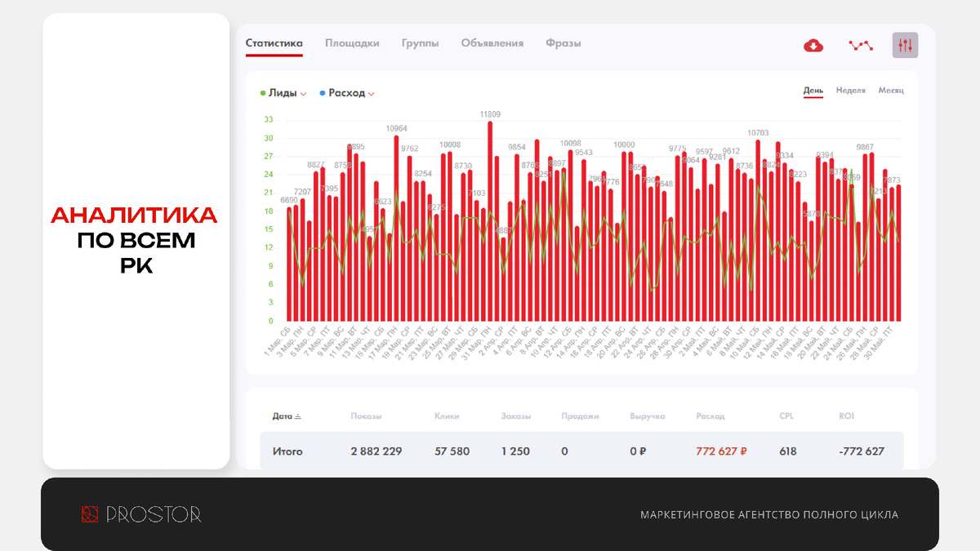
Task: Click the Продажи column header
Action: (581, 416)
